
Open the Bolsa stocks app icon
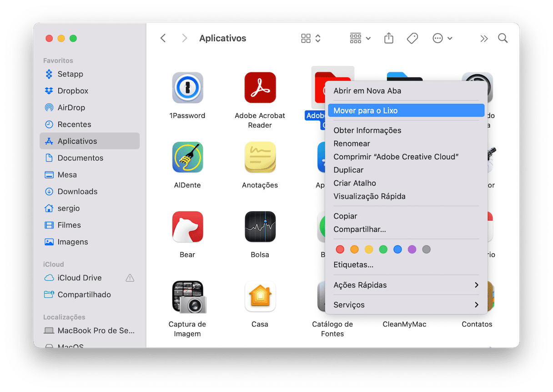260,226
